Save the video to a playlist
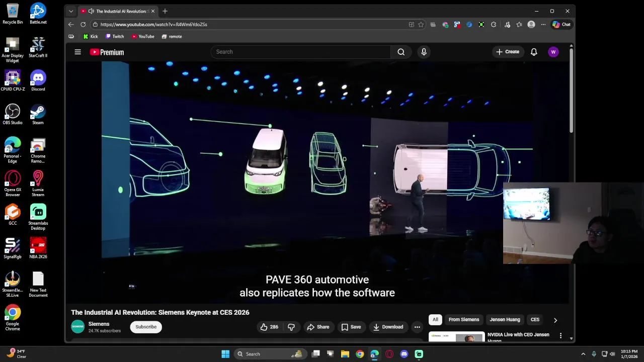This screenshot has height=362, width=644. click(x=351, y=327)
